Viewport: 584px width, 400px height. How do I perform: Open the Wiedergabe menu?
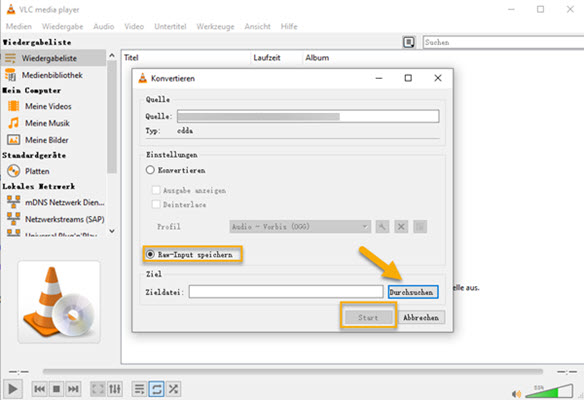click(x=62, y=26)
